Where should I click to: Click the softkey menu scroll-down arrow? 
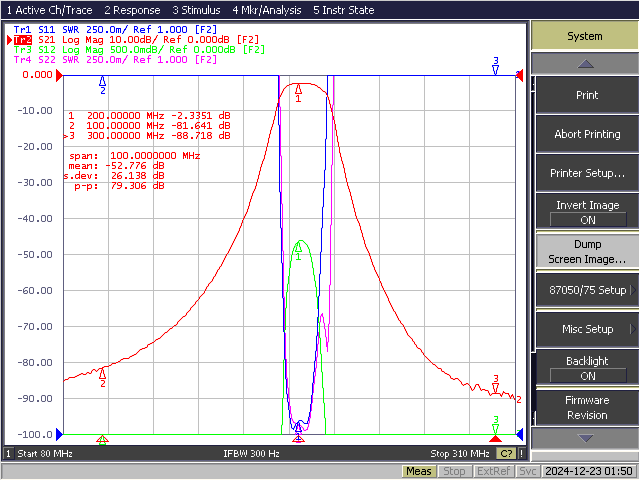(585, 438)
